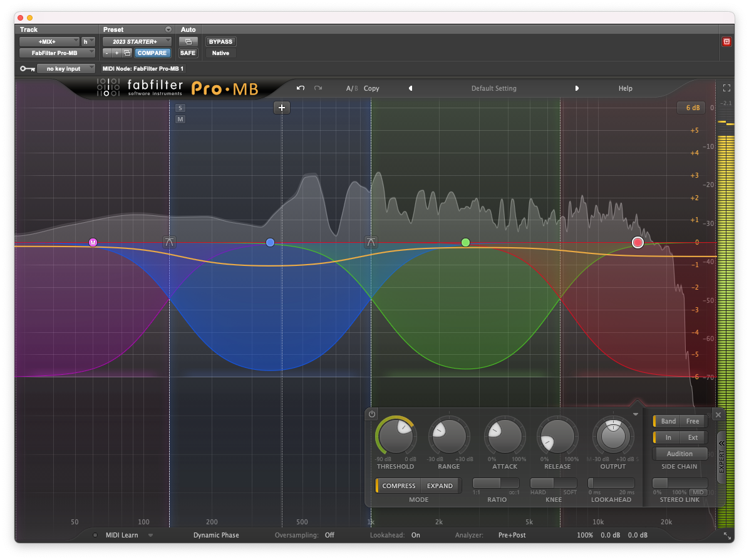Screen dimensions: 749x560
Task: Change Dynamic Phase processing mode
Action: [x=216, y=535]
